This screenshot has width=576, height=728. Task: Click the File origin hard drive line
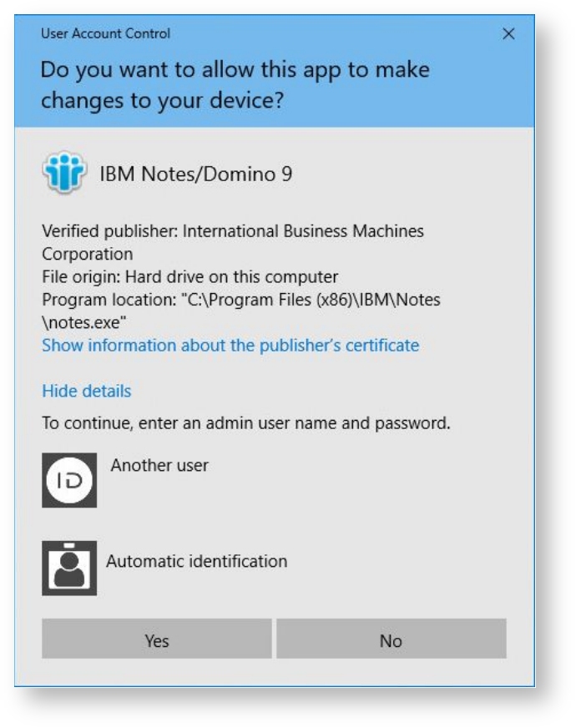coord(190,276)
